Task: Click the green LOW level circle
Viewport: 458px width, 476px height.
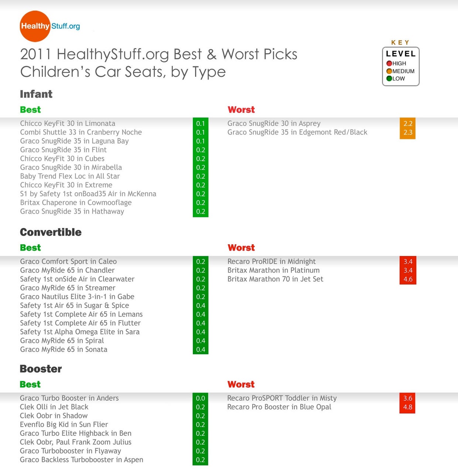Action: [x=389, y=79]
